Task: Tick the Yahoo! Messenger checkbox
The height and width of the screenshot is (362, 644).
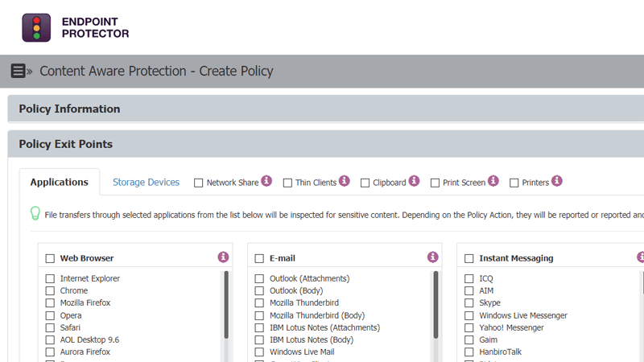Action: click(469, 327)
